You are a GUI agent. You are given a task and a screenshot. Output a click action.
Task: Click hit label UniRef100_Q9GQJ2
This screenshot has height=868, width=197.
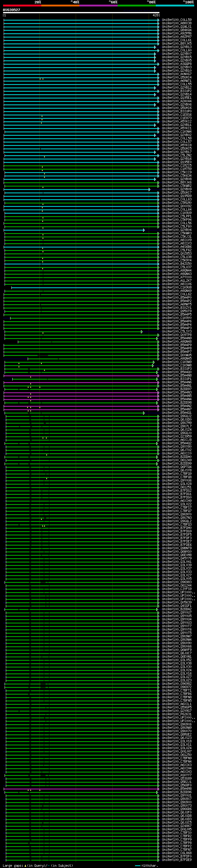(177, 416)
